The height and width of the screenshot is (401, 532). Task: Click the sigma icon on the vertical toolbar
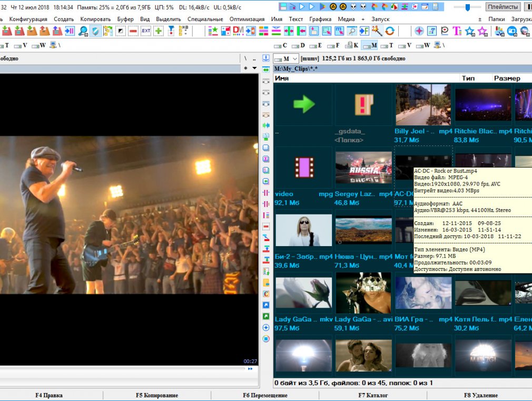(266, 159)
